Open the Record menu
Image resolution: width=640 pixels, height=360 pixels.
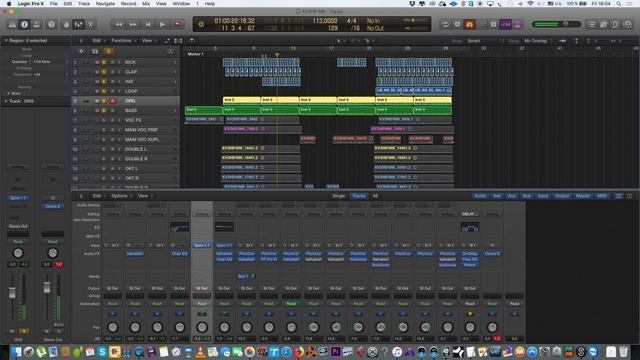click(129, 4)
